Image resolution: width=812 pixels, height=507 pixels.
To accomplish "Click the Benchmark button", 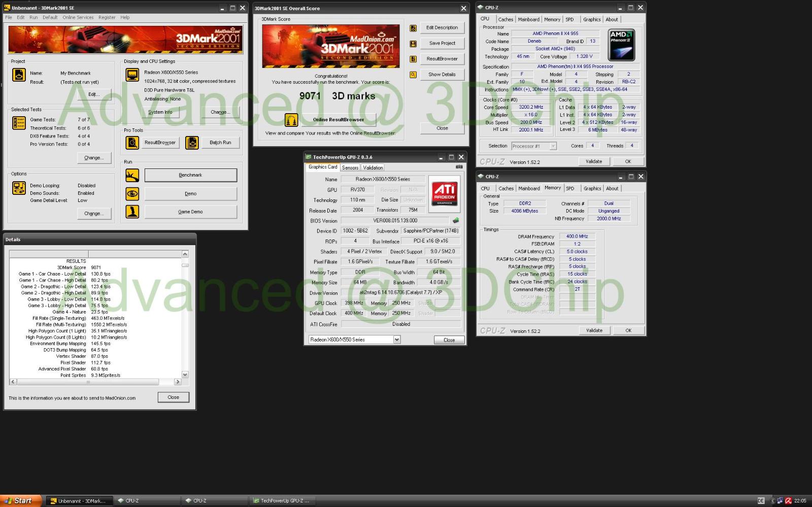I will point(190,175).
